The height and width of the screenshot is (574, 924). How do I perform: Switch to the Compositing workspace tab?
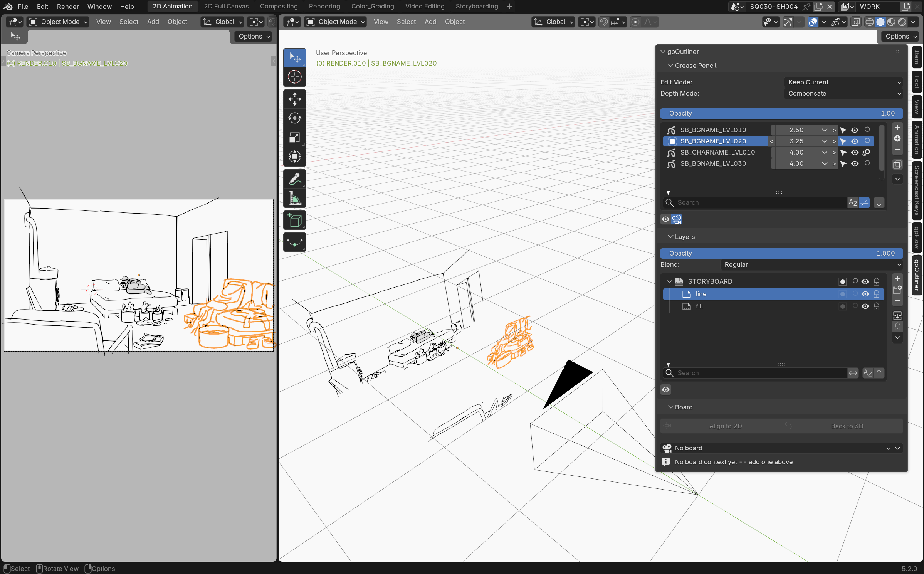click(279, 7)
